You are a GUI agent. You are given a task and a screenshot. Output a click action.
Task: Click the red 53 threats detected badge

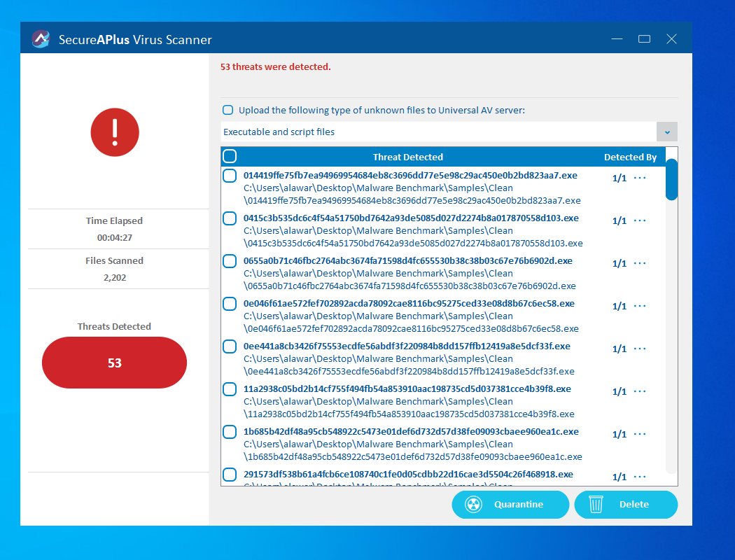tap(114, 362)
